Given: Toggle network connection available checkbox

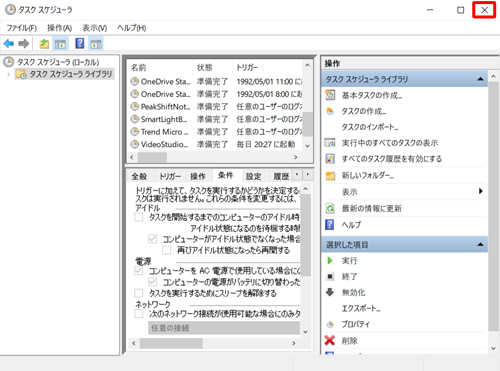Looking at the screenshot, I should click(x=139, y=314).
